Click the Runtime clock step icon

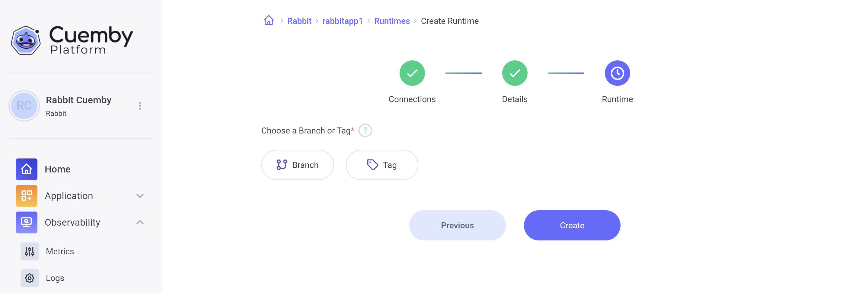click(617, 73)
